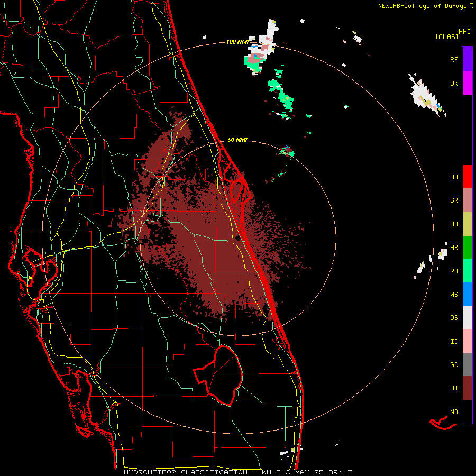Click the 'UK' legend label
476x476 pixels.
point(454,83)
